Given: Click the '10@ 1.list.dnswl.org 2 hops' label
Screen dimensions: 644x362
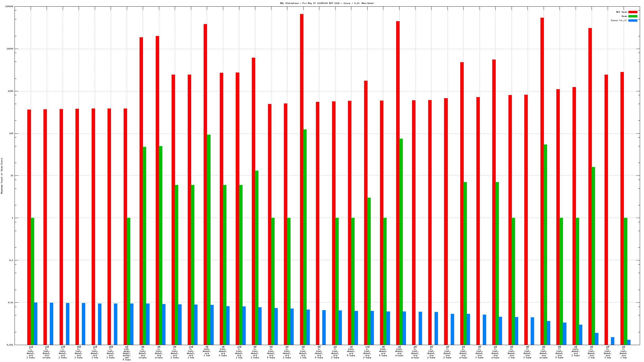Looking at the screenshot, I should [367, 352].
